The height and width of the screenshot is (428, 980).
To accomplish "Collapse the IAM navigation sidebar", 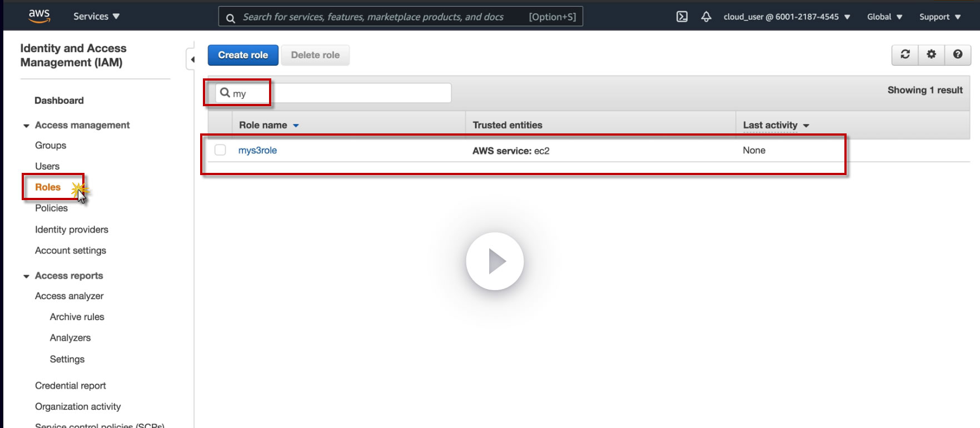I will tap(191, 59).
